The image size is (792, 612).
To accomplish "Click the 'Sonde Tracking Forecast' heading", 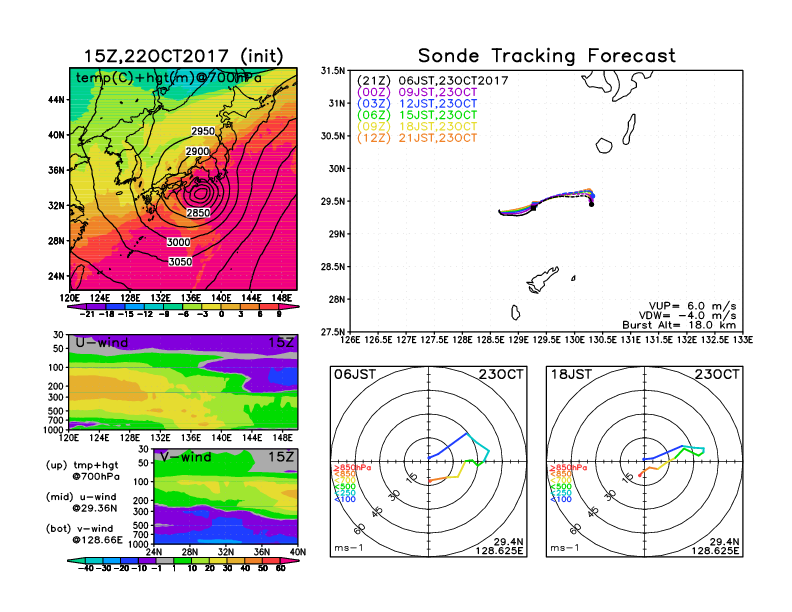I will [x=547, y=56].
